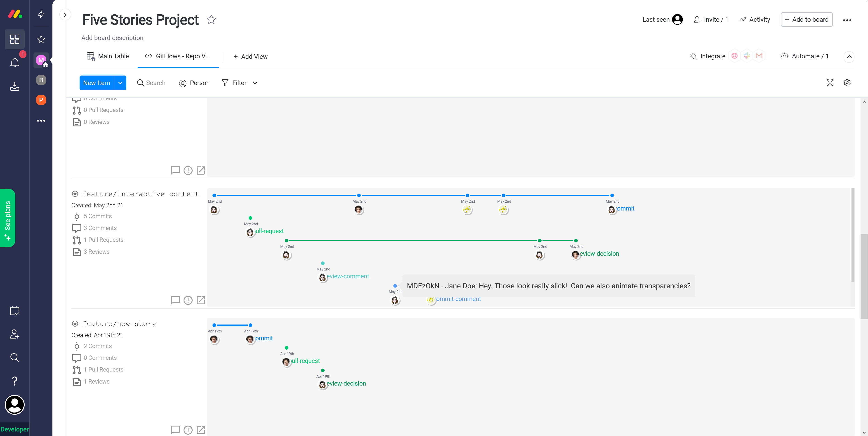Star the Five Stories Project board

[x=211, y=19]
